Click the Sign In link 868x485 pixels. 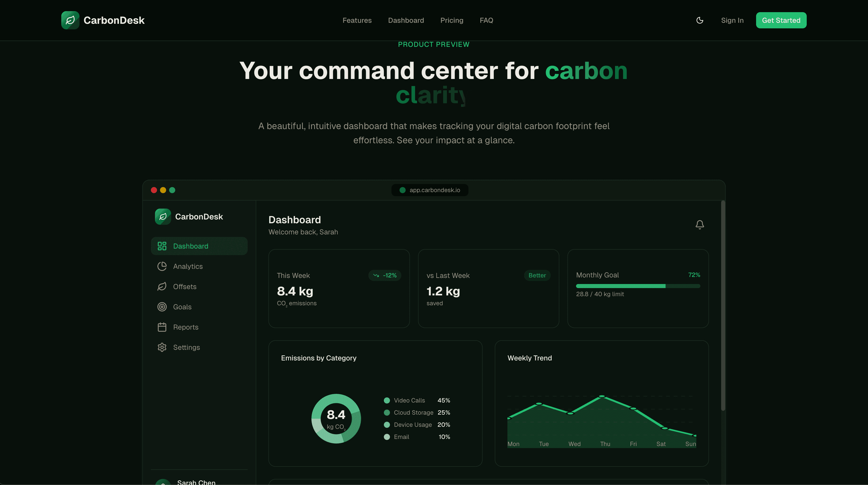coord(732,20)
